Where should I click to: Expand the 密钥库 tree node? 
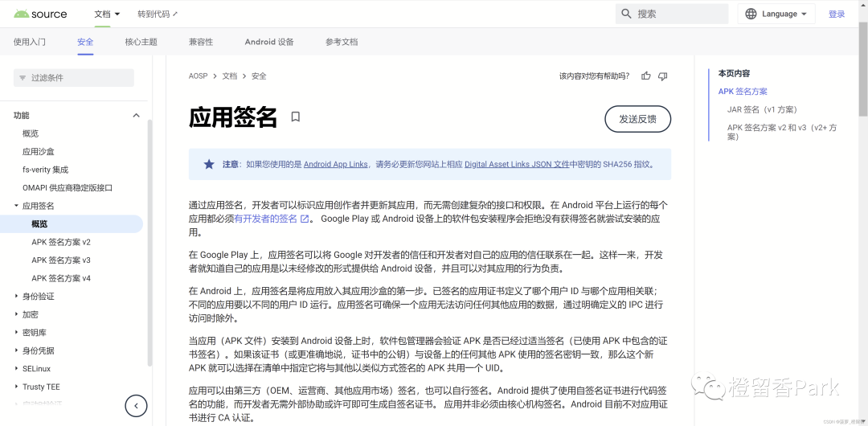coord(17,333)
